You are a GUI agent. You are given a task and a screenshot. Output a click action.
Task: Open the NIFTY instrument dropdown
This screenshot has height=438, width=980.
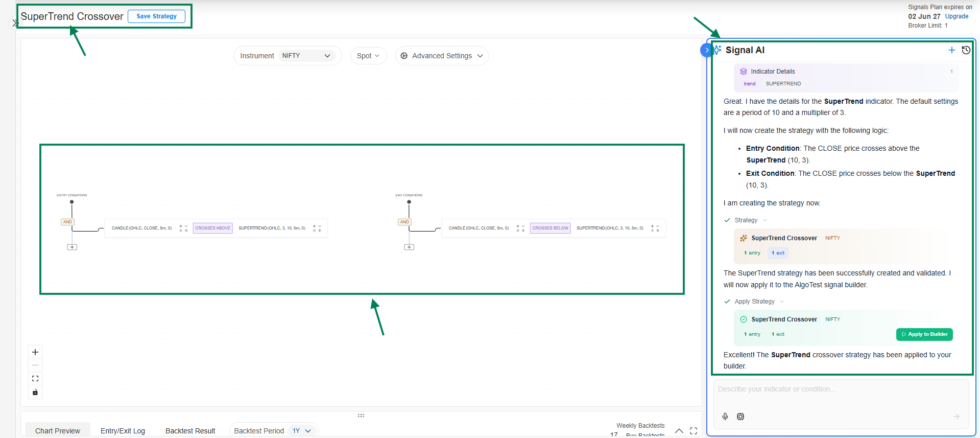pyautogui.click(x=306, y=56)
